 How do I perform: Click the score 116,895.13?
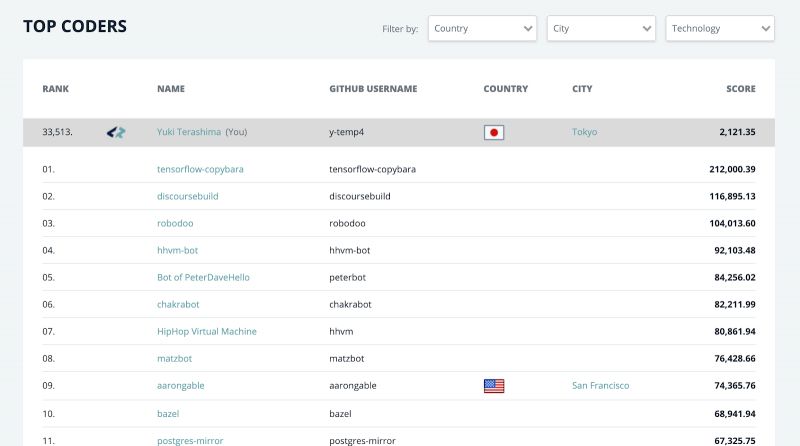click(x=732, y=196)
